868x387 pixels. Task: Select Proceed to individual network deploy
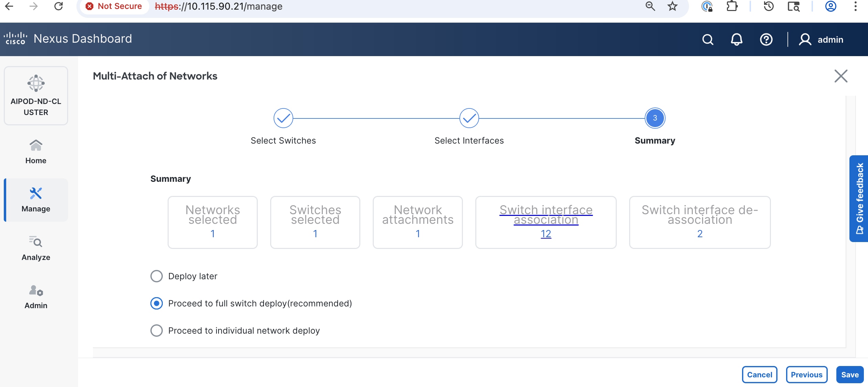coord(157,331)
